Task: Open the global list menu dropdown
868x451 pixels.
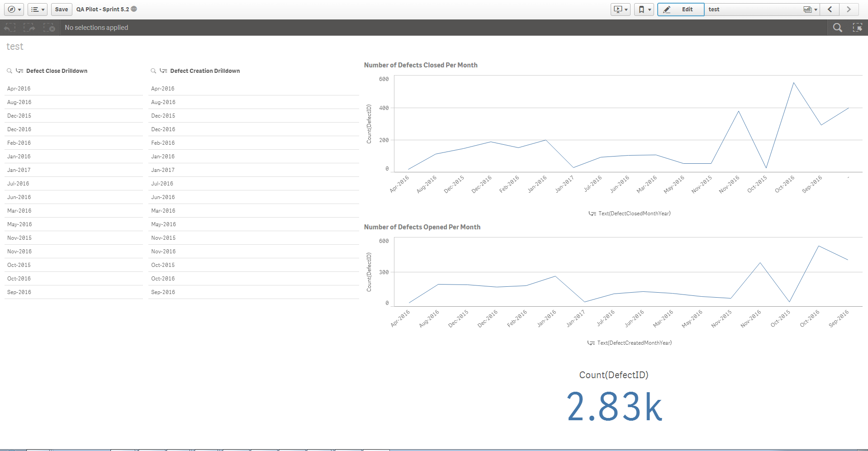Action: point(38,9)
